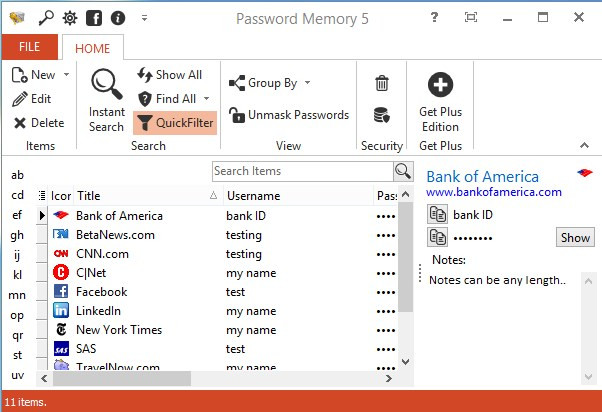This screenshot has height=412, width=602.
Task: Open the column chooser icon in grid header
Action: [42, 196]
